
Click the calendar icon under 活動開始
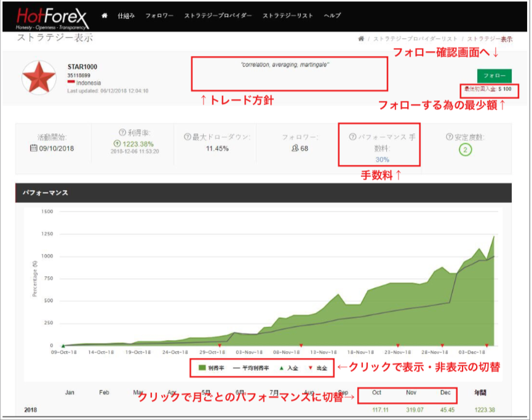tap(33, 148)
